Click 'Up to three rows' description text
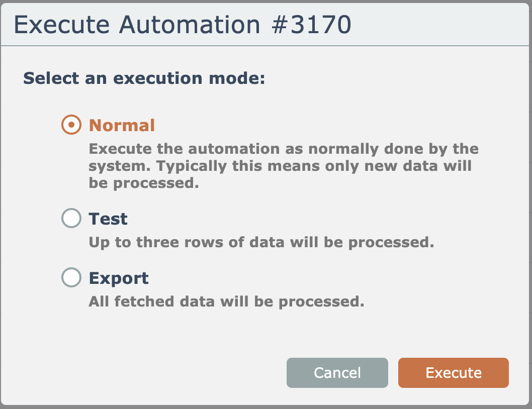Screen dimensions: 532x409 261,242
